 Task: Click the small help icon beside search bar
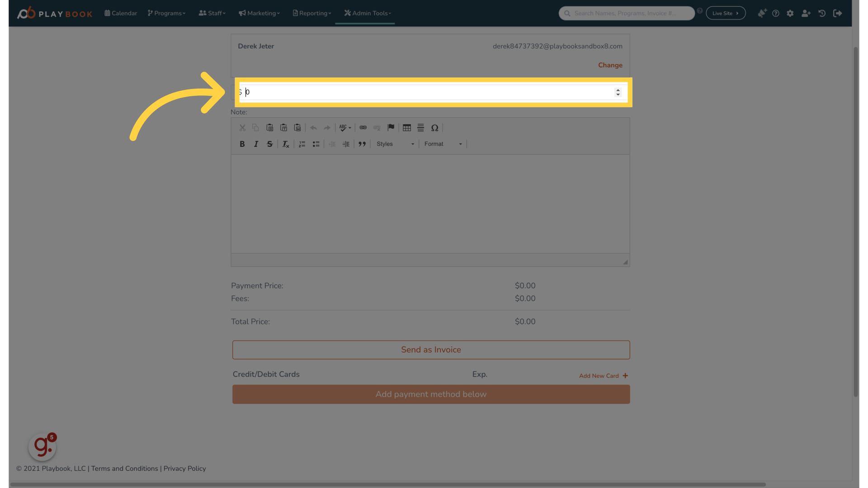click(x=700, y=11)
